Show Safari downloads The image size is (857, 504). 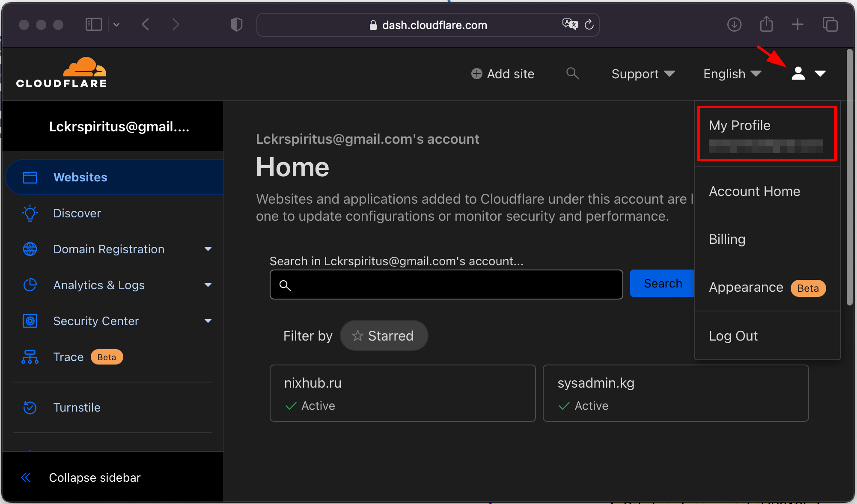pyautogui.click(x=734, y=25)
